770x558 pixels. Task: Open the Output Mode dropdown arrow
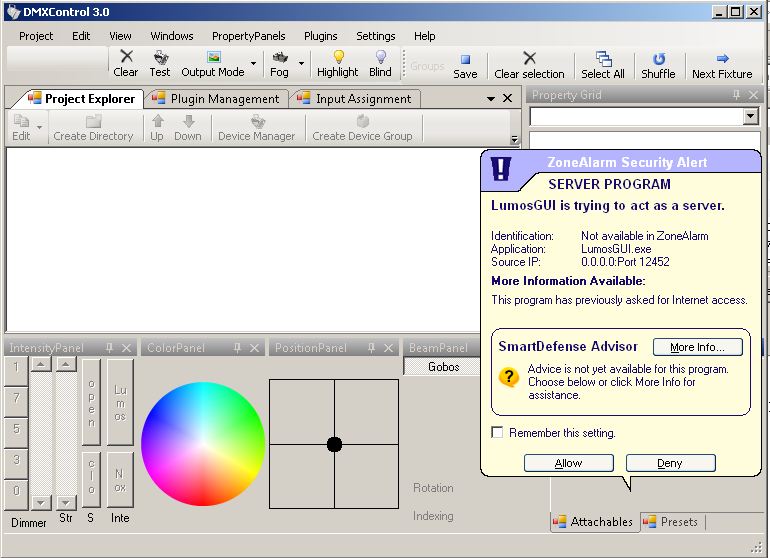[x=253, y=64]
